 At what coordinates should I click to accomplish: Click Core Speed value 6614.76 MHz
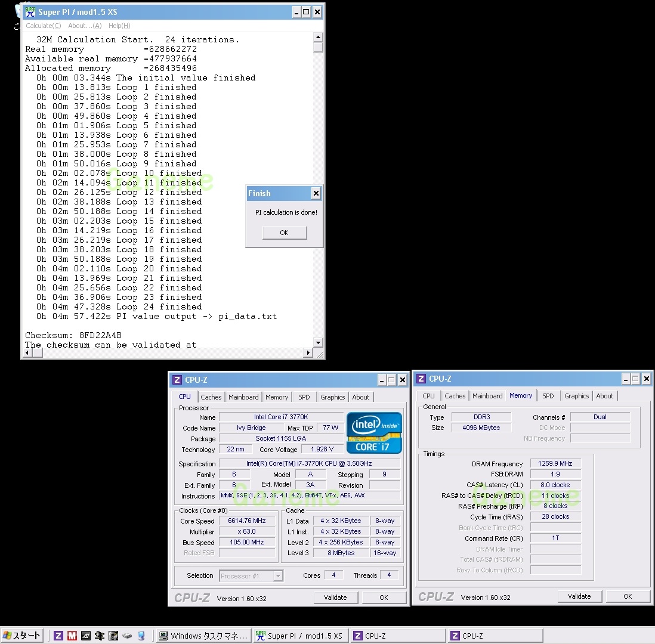point(247,521)
